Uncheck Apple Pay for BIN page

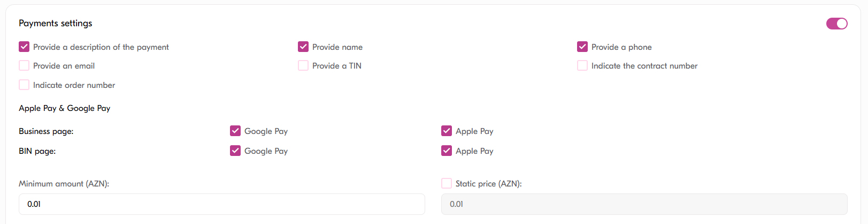pos(447,151)
